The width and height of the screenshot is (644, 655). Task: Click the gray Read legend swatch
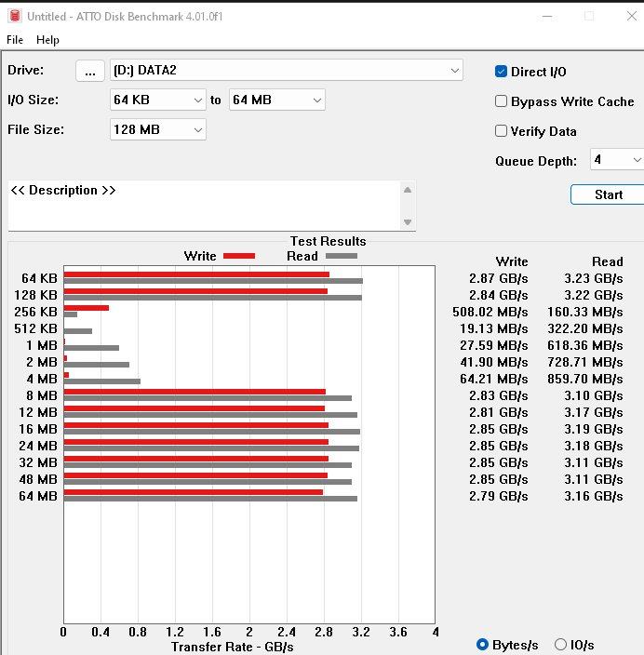342,256
